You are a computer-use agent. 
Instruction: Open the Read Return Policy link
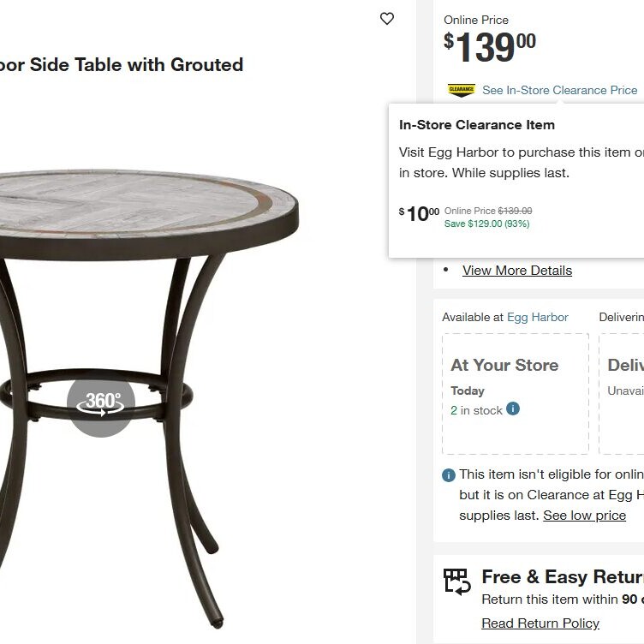pyautogui.click(x=540, y=623)
